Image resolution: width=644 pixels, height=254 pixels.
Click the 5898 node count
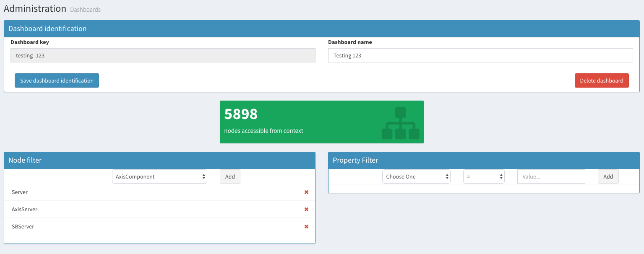pos(241,114)
